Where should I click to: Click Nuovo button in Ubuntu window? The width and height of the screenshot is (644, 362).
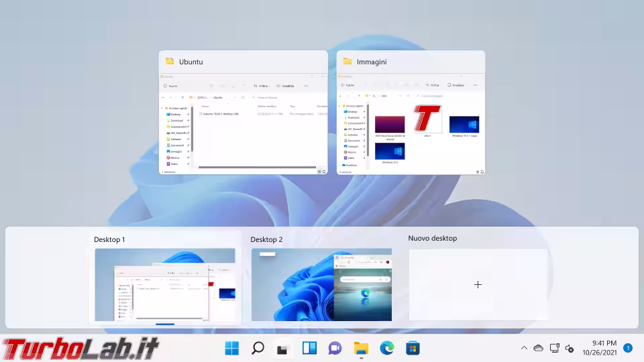point(170,86)
